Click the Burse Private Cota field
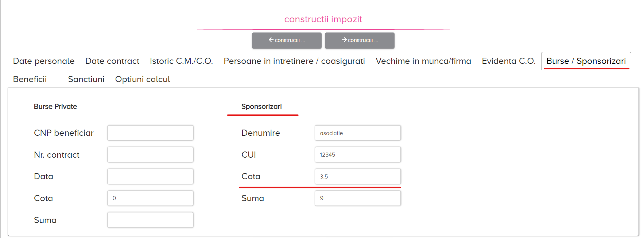The height and width of the screenshot is (238, 644). coord(150,198)
